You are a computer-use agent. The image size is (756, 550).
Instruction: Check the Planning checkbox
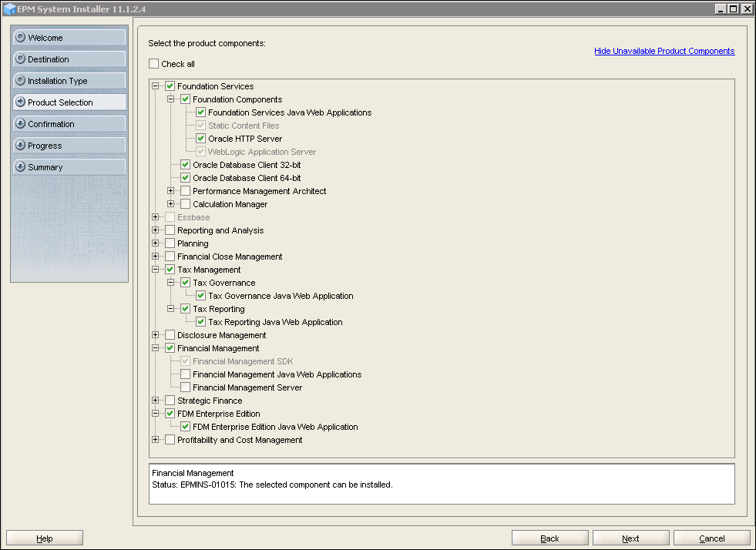[x=170, y=243]
